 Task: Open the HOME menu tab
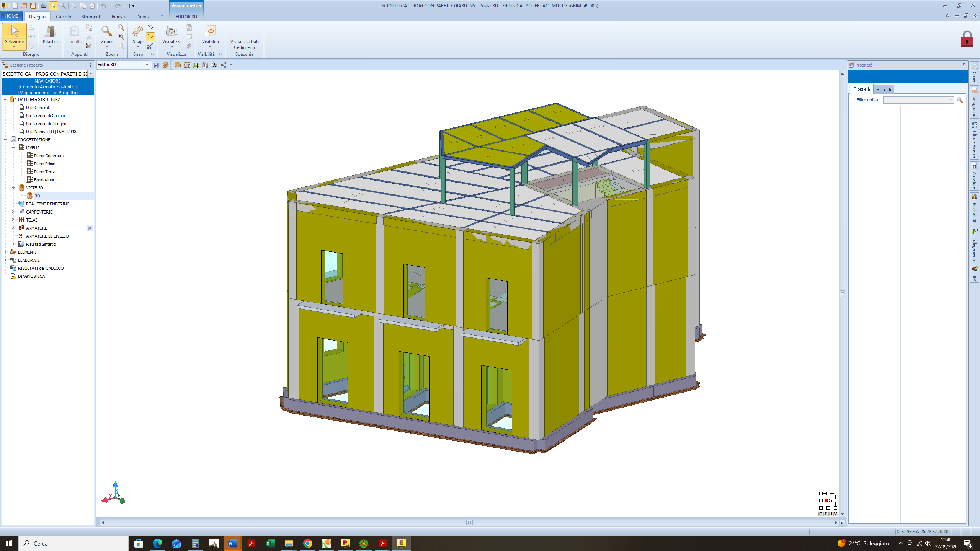coord(11,16)
